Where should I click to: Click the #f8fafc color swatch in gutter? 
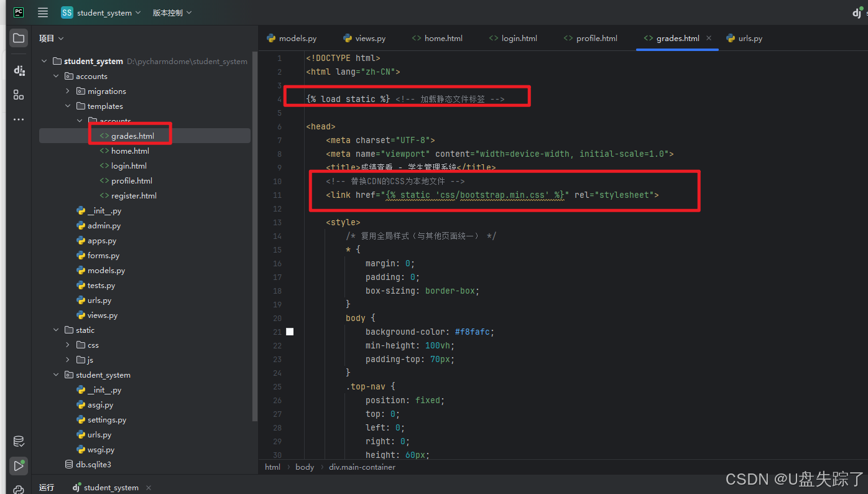pos(290,332)
